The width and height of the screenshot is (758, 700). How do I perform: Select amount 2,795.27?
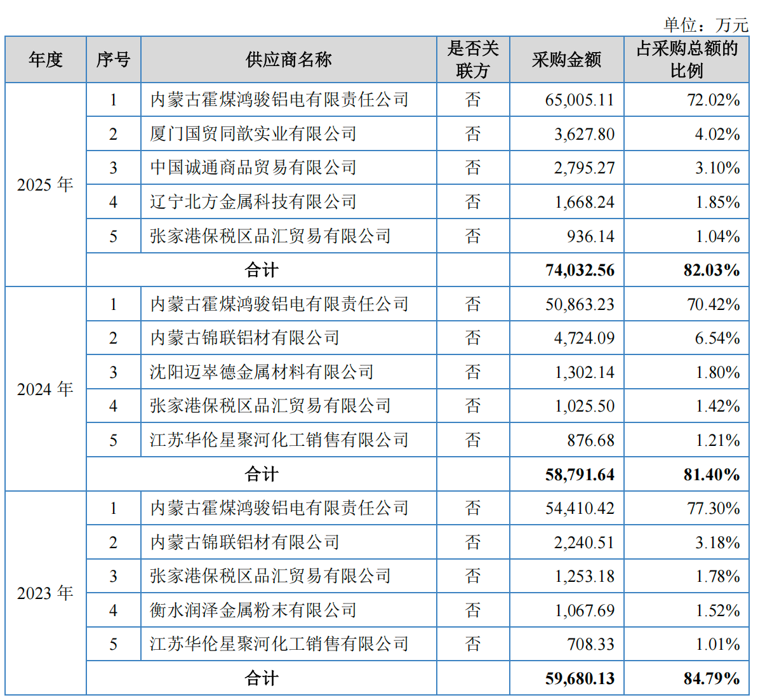[584, 168]
